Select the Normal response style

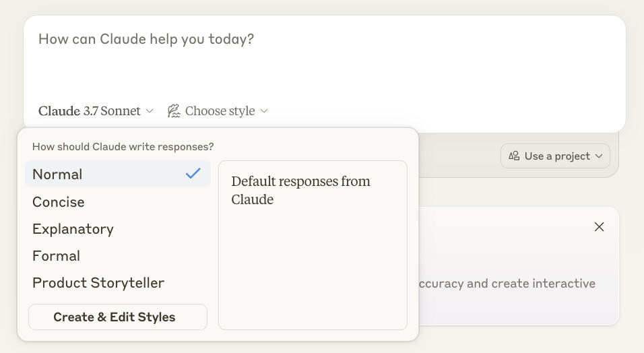[x=58, y=174]
